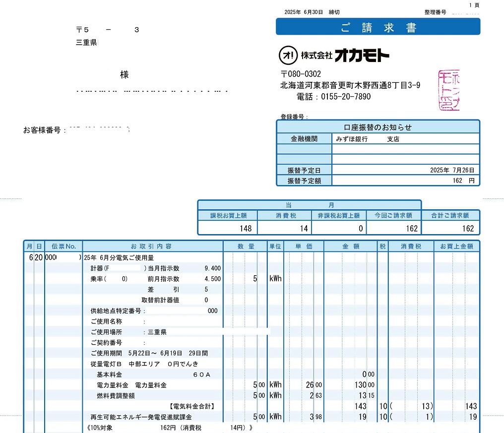Select the 燃料費調整額 amount 13.15
The height and width of the screenshot is (433, 504).
[x=367, y=396]
